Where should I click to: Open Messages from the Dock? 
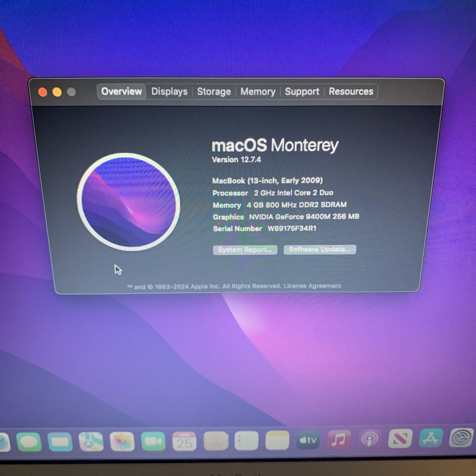(29, 442)
